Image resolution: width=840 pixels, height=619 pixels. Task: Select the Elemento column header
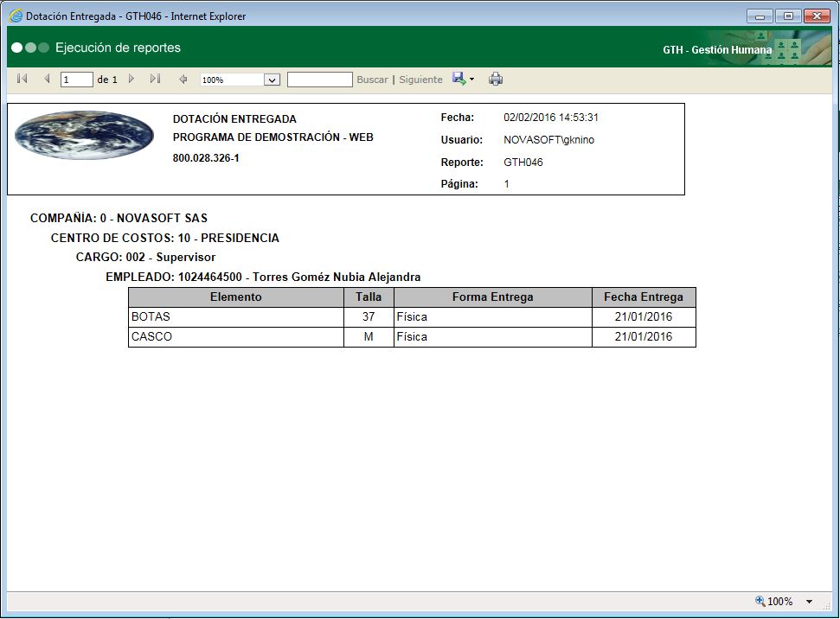coord(235,297)
